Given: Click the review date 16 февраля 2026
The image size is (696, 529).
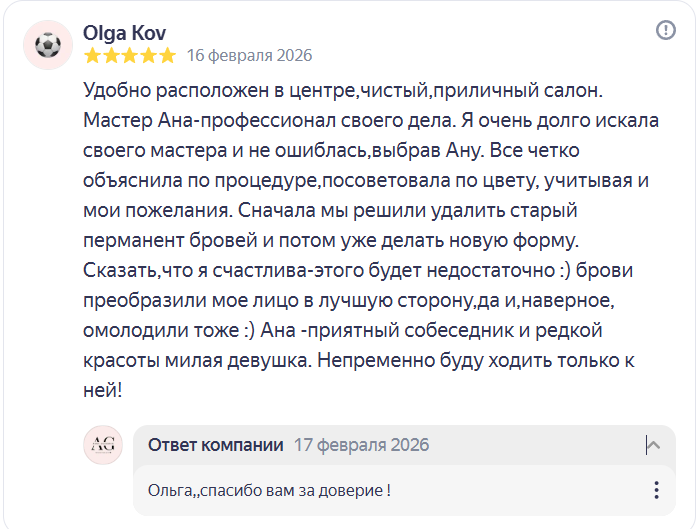Looking at the screenshot, I should tap(249, 55).
